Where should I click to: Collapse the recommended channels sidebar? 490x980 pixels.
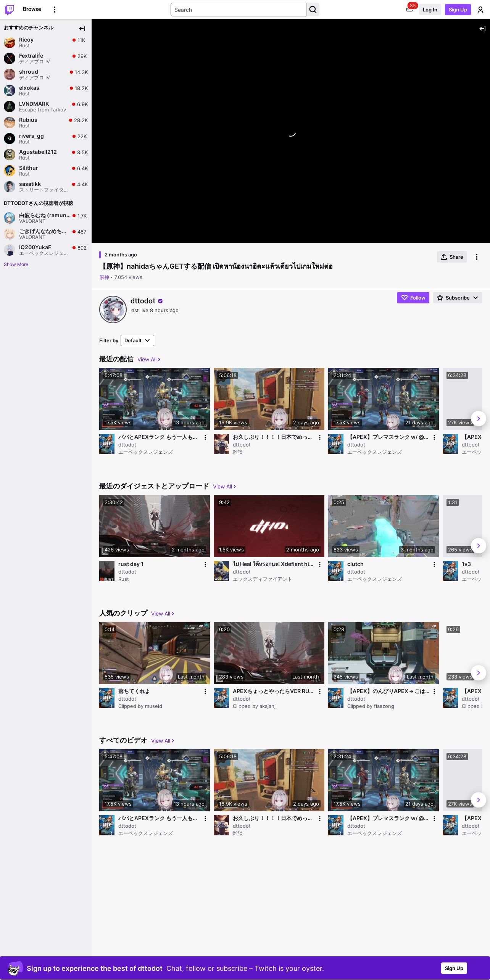[x=82, y=29]
